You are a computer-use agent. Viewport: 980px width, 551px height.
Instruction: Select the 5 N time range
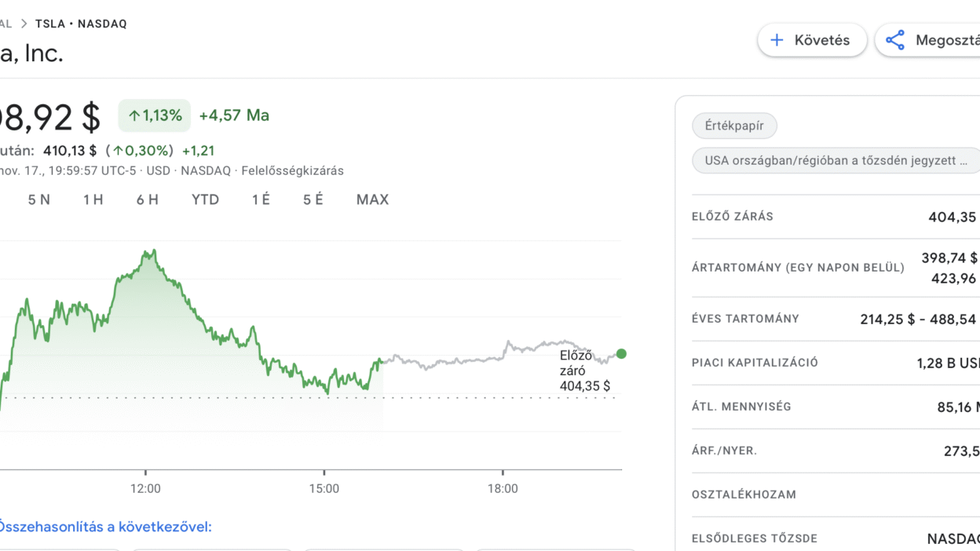pos(39,199)
